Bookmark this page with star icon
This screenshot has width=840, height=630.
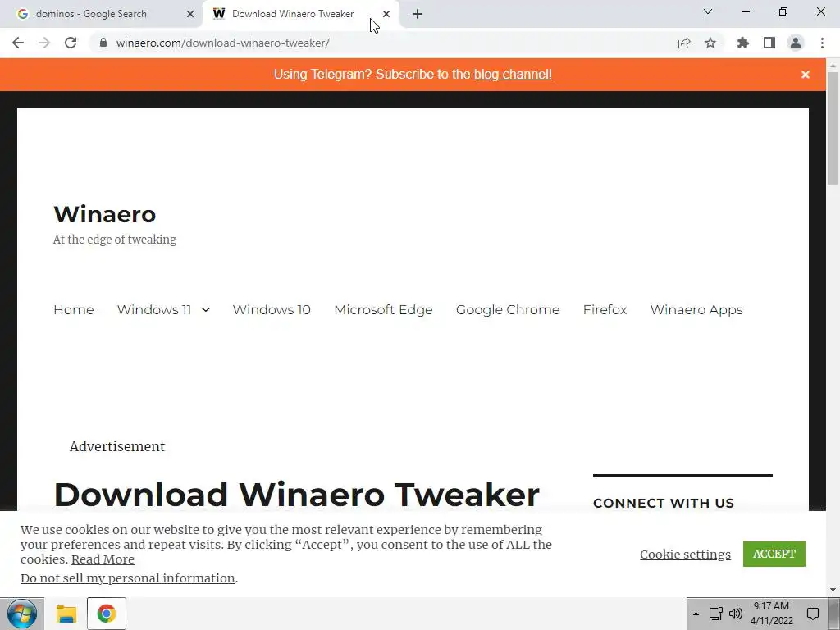point(710,43)
